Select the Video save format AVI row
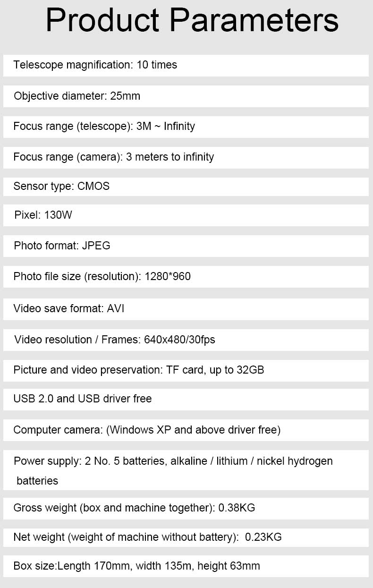 coord(186,309)
